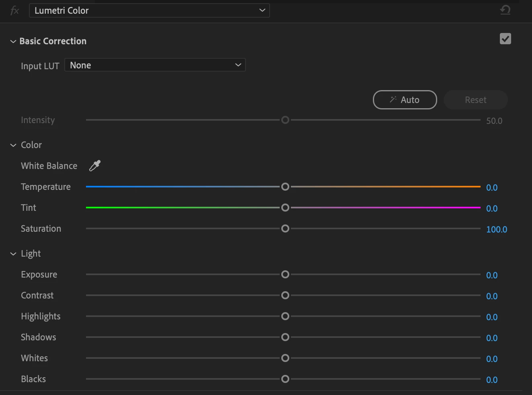Click the Reset button
Screen dimensions: 532x395
click(x=476, y=100)
